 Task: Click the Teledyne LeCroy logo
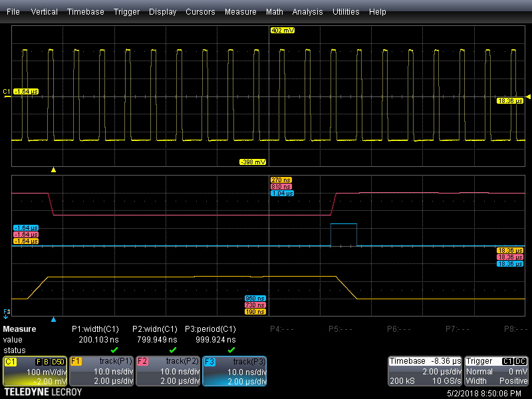click(x=42, y=392)
